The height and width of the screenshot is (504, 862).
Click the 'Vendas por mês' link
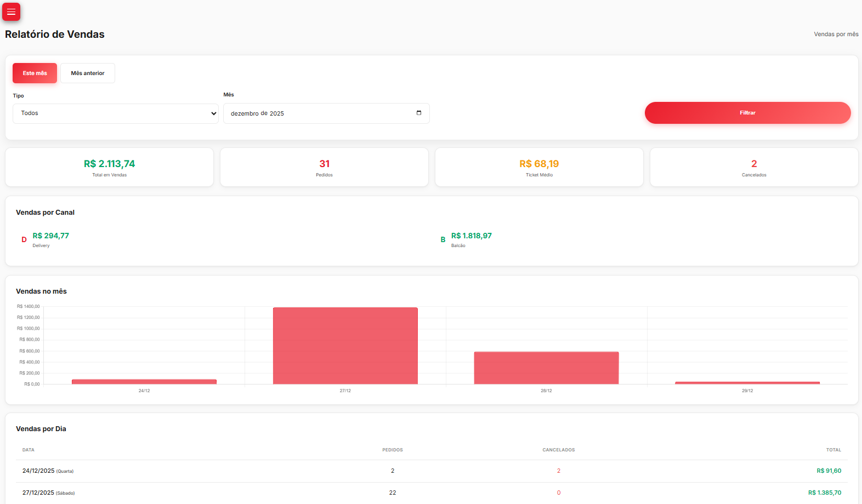(x=836, y=34)
